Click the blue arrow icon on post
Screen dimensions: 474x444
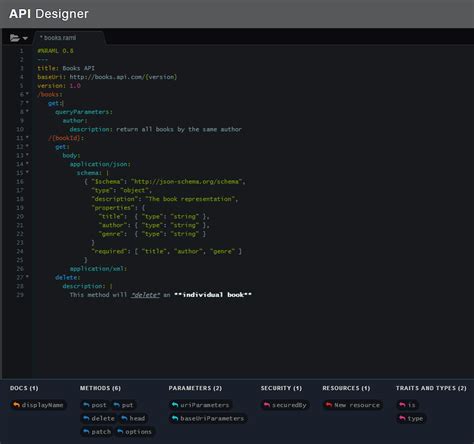coord(86,405)
